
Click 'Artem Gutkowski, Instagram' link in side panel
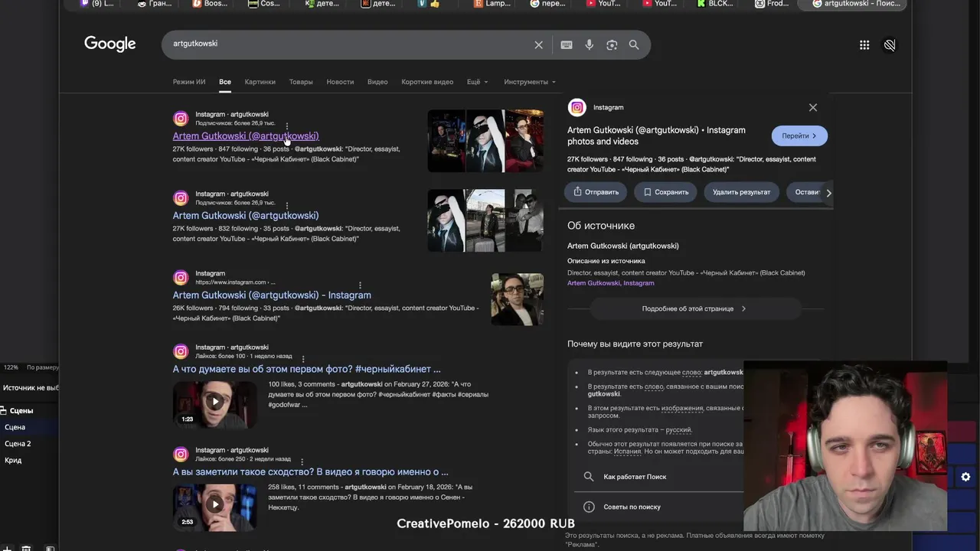(x=610, y=283)
